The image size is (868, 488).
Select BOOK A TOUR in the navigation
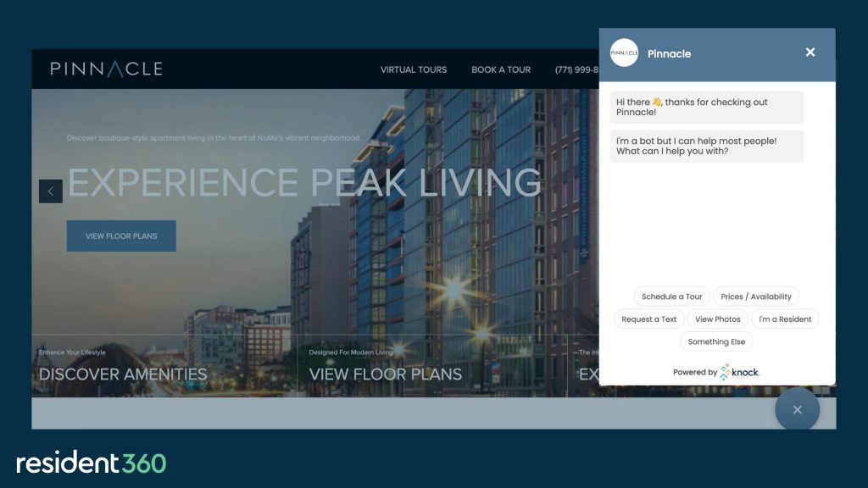[x=500, y=69]
